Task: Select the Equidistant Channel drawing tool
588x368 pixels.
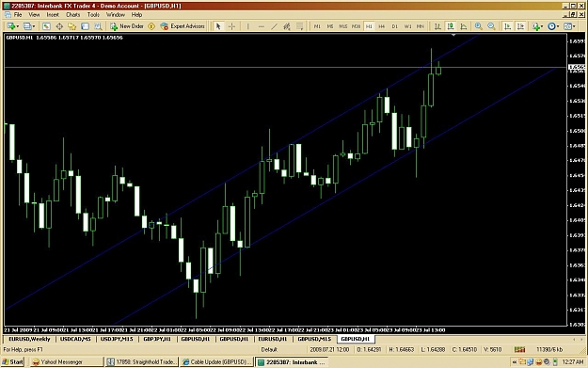Action: point(287,26)
